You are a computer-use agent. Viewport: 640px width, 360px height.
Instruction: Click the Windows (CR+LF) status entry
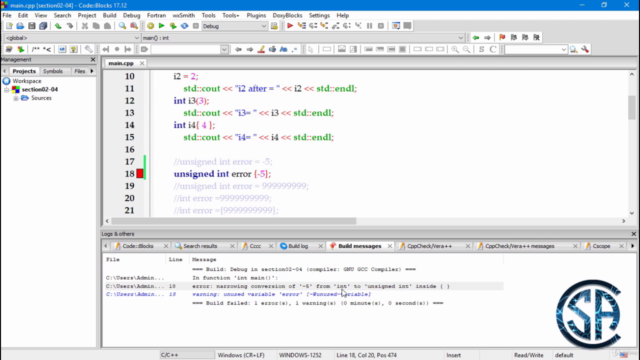(241, 355)
